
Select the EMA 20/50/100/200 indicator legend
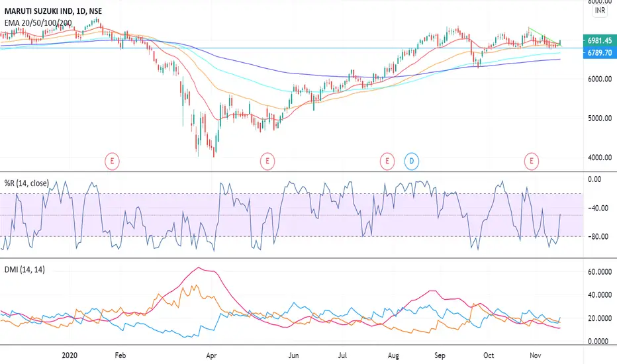38,23
